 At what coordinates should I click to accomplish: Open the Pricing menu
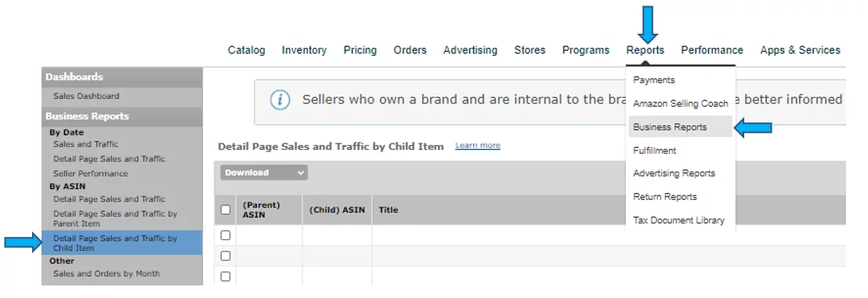[x=360, y=50]
